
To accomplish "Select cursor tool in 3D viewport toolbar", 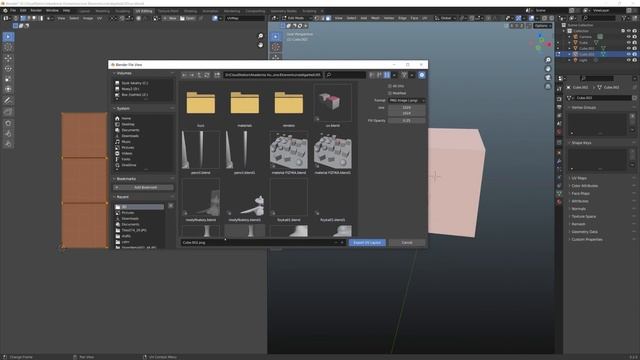I will pos(276,47).
